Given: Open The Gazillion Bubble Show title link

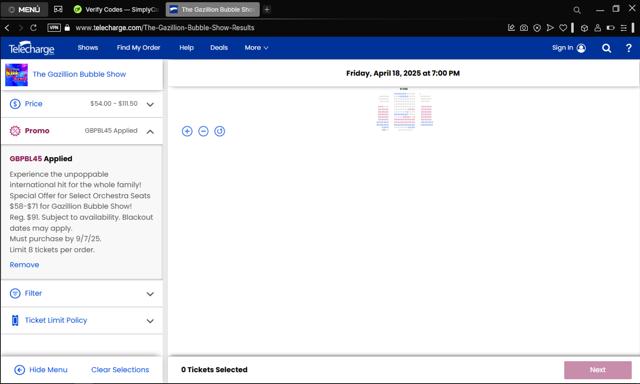Looking at the screenshot, I should [79, 74].
